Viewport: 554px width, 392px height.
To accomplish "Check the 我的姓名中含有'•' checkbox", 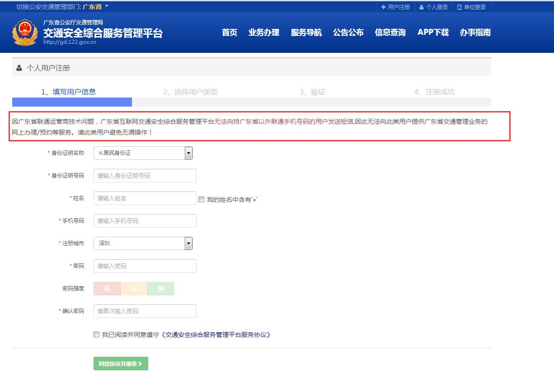I will pos(202,200).
